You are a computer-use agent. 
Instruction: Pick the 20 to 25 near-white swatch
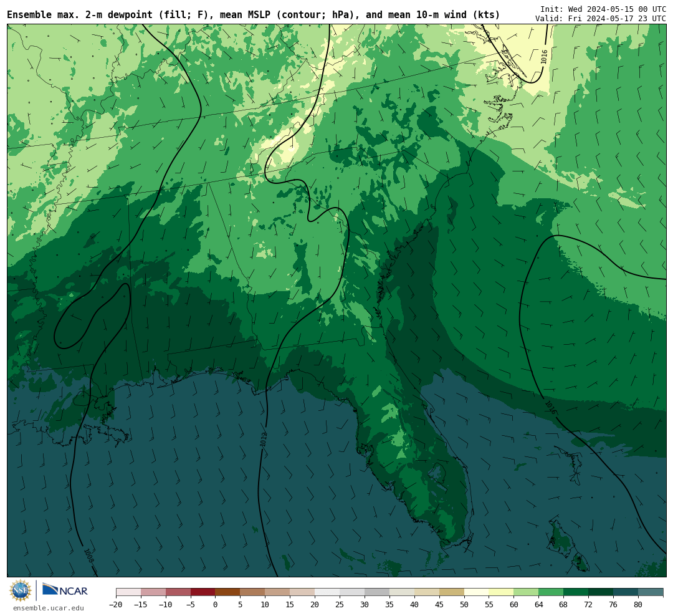(x=328, y=592)
